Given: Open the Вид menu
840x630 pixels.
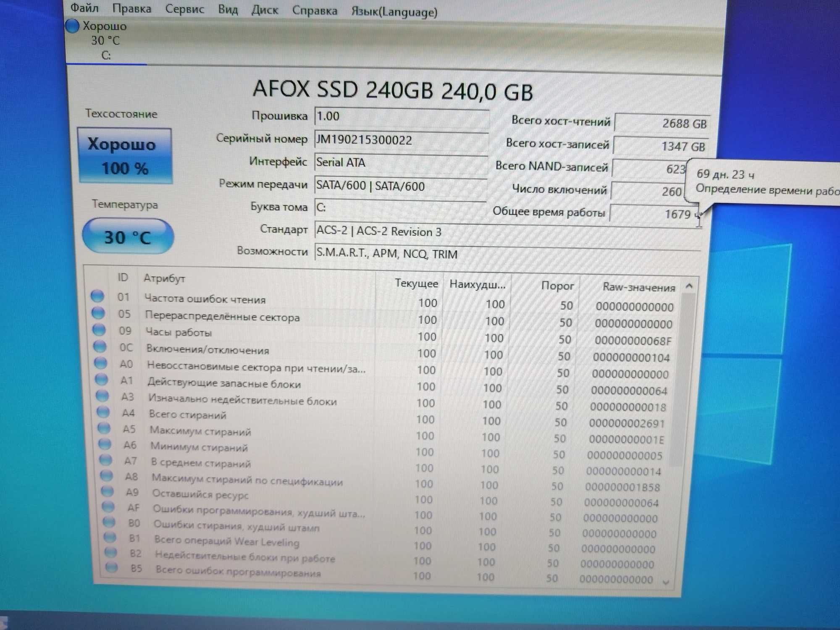Looking at the screenshot, I should pos(228,9).
